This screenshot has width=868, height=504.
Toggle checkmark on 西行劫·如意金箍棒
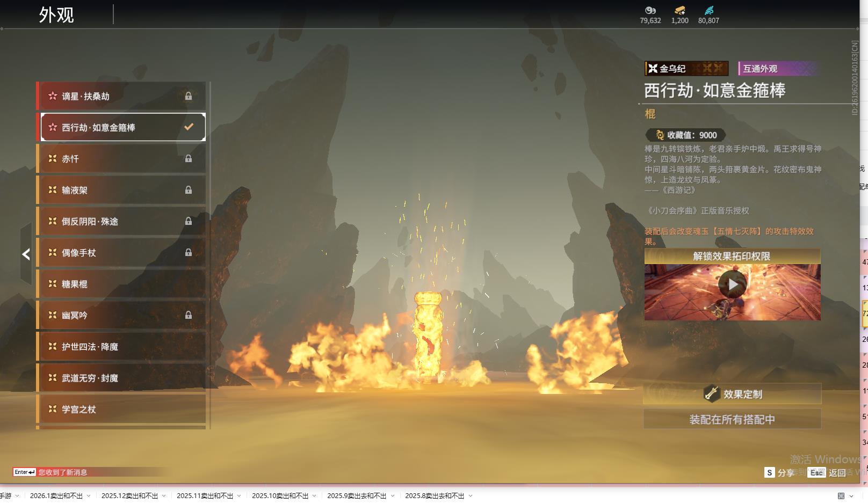click(189, 127)
